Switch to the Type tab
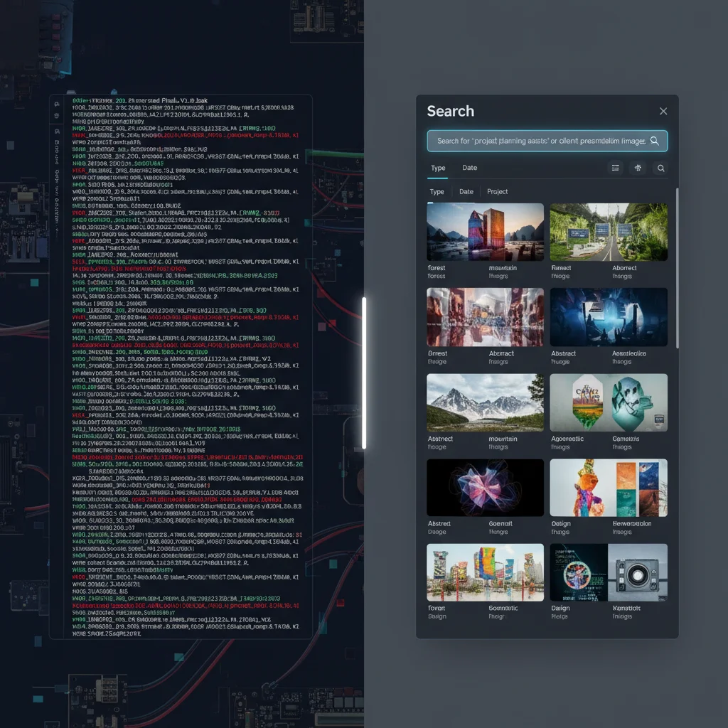Image resolution: width=728 pixels, height=728 pixels. click(437, 168)
